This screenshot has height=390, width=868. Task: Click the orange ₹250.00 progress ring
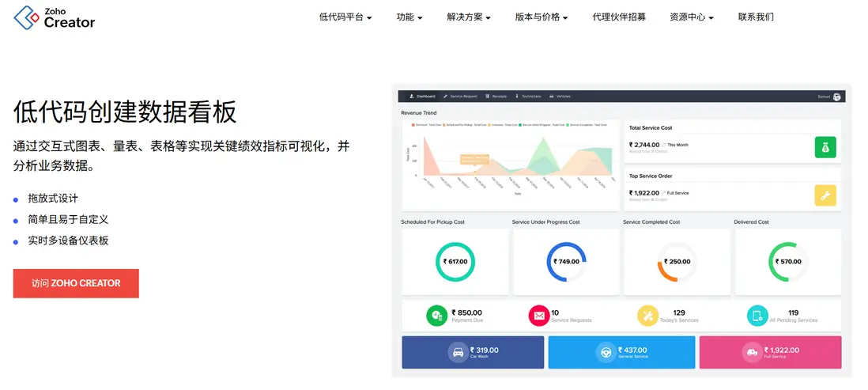[677, 262]
